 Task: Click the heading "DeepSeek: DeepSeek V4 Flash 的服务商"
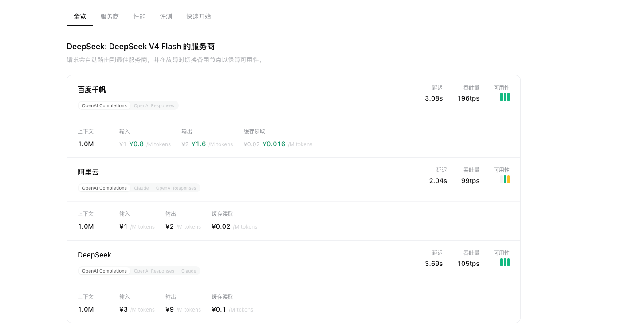tap(141, 47)
